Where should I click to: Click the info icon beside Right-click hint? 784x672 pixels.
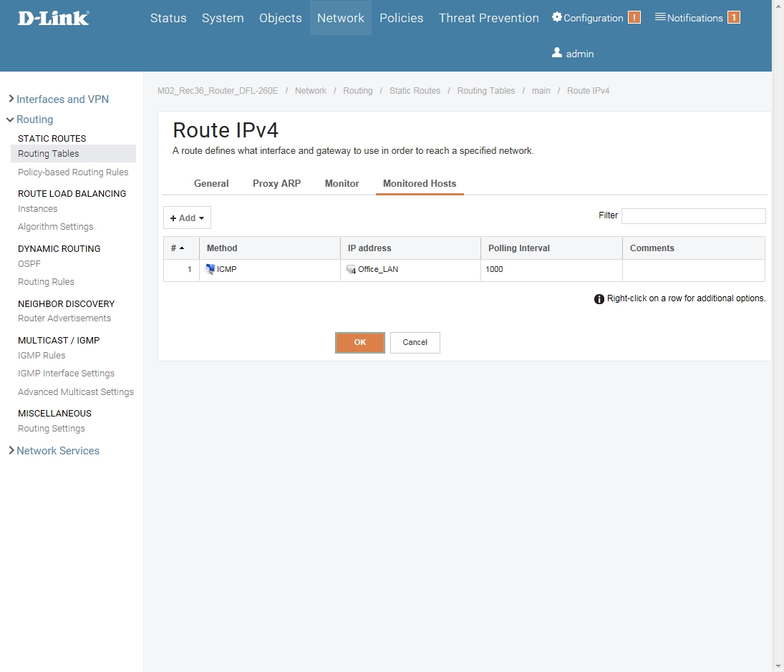[599, 298]
